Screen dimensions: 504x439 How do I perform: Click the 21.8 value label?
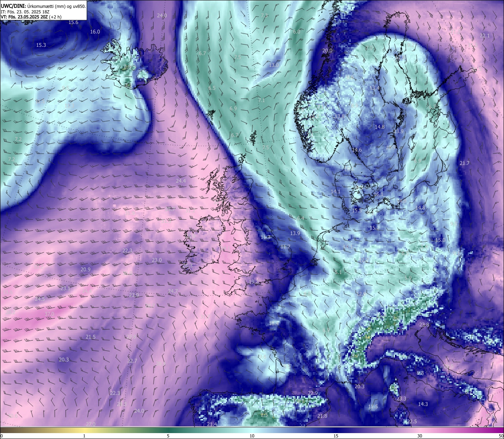(322, 416)
